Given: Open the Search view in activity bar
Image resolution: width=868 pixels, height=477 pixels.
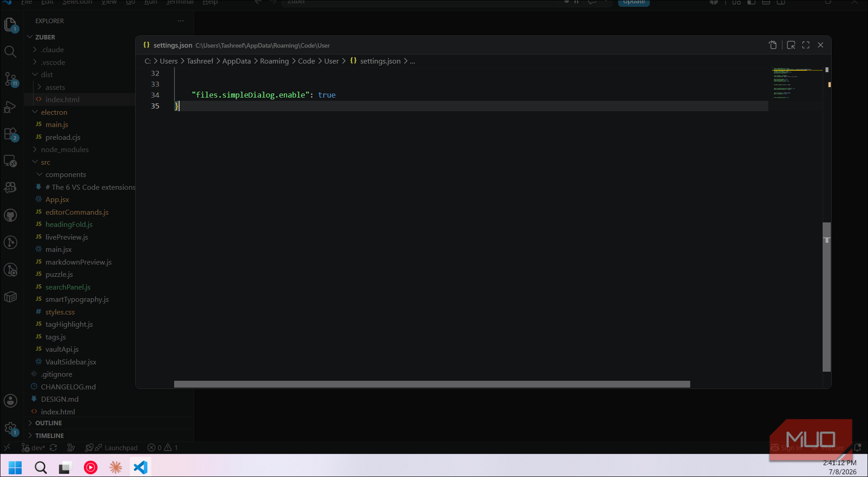Looking at the screenshot, I should pyautogui.click(x=10, y=51).
